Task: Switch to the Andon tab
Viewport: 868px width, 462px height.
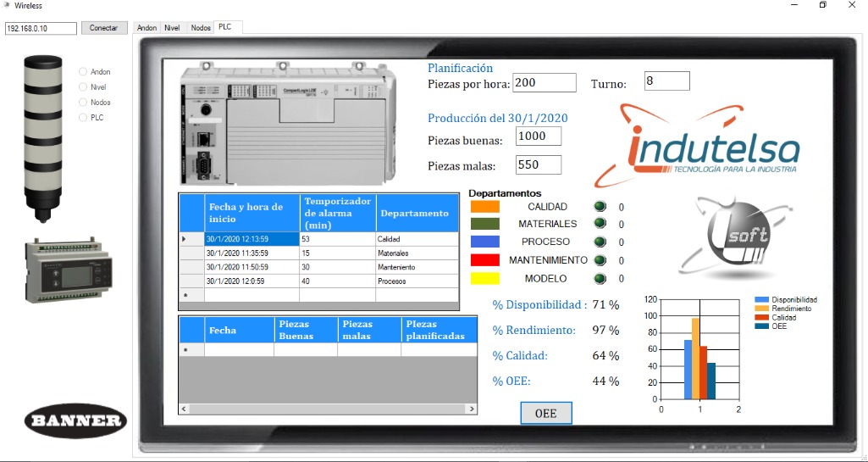Action: point(147,28)
